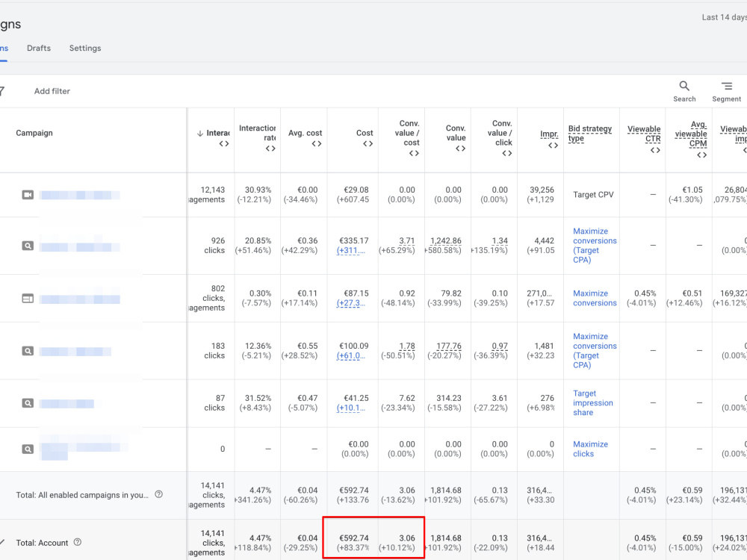Click the Bid strategy type column header
Screen dimensions: 747x560
[x=590, y=134]
